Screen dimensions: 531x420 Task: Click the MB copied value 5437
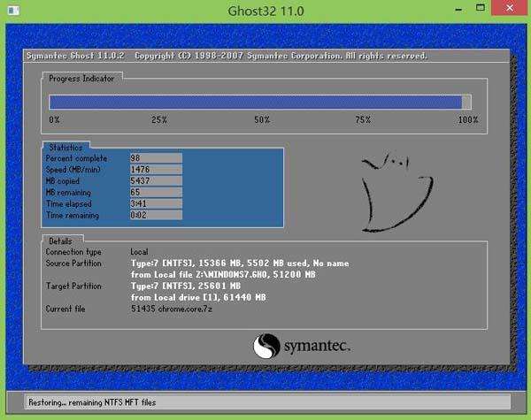(x=156, y=180)
